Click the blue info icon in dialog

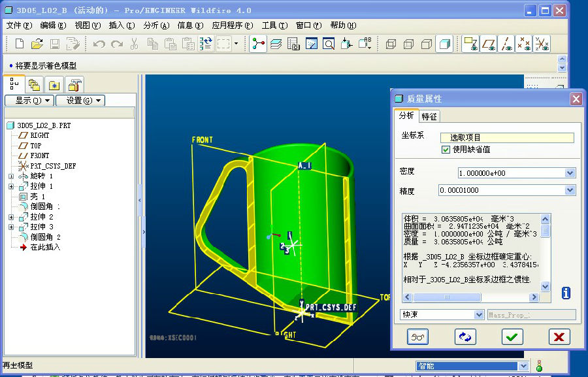pyautogui.click(x=566, y=293)
